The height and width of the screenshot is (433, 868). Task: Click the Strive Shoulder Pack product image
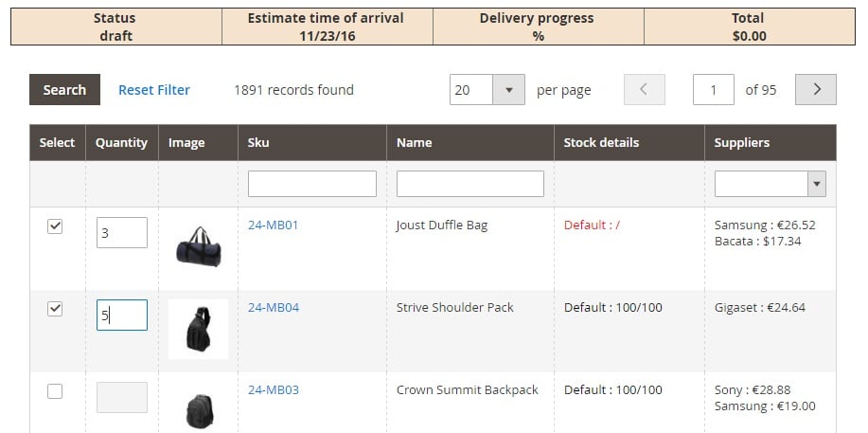click(198, 330)
